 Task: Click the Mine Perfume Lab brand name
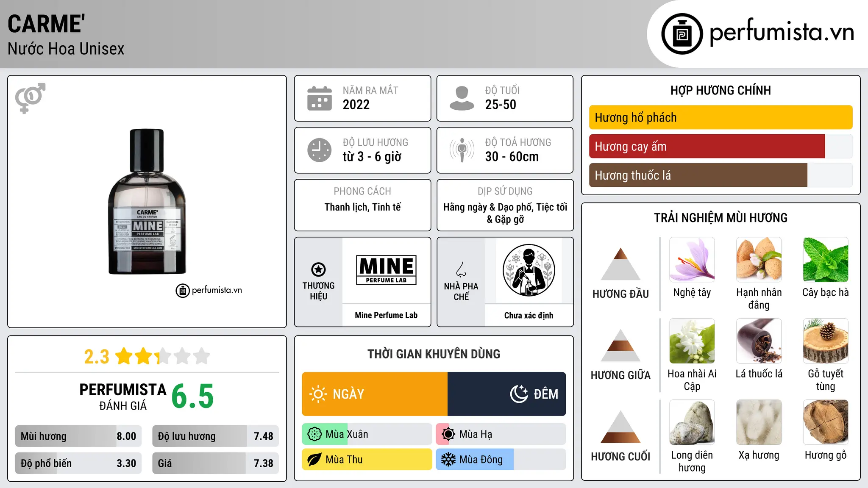[386, 315]
